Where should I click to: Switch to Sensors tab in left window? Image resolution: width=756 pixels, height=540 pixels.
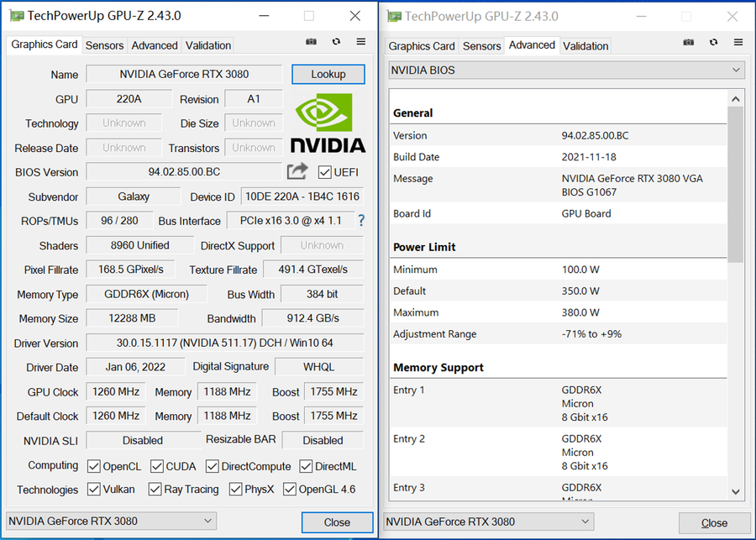click(104, 45)
